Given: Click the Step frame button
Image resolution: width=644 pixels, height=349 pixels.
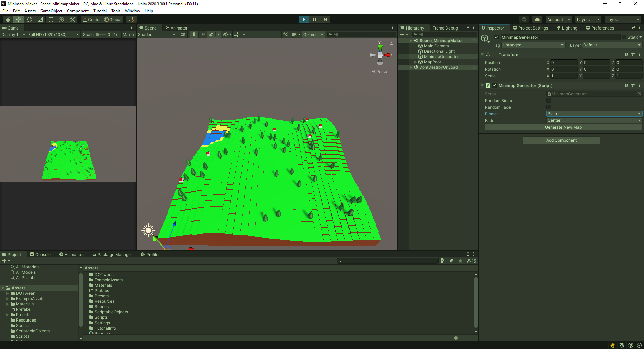Looking at the screenshot, I should click(325, 19).
